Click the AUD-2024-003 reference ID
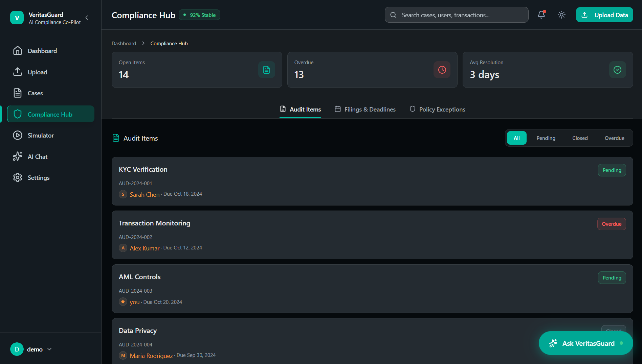 click(x=135, y=291)
